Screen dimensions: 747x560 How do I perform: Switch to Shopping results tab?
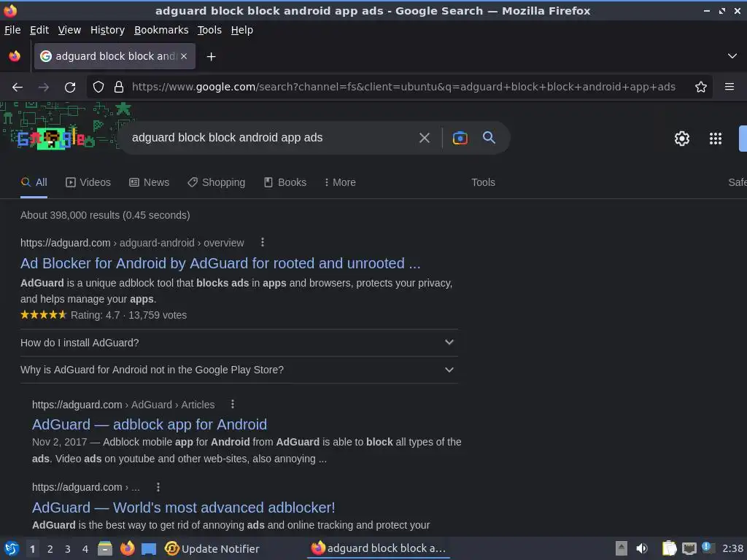coord(216,182)
